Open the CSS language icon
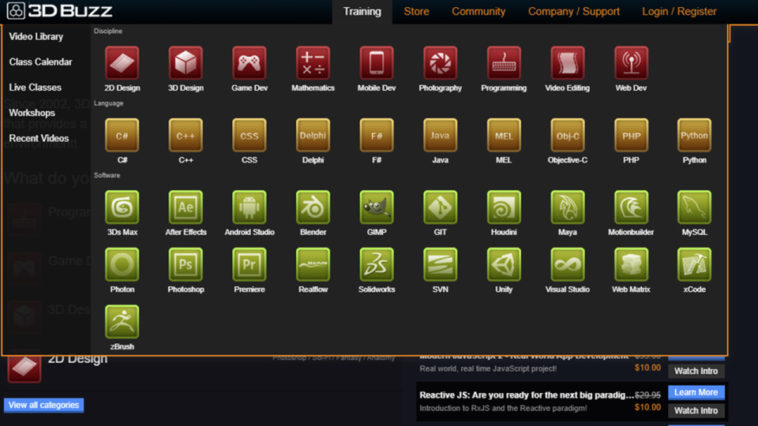 (249, 135)
